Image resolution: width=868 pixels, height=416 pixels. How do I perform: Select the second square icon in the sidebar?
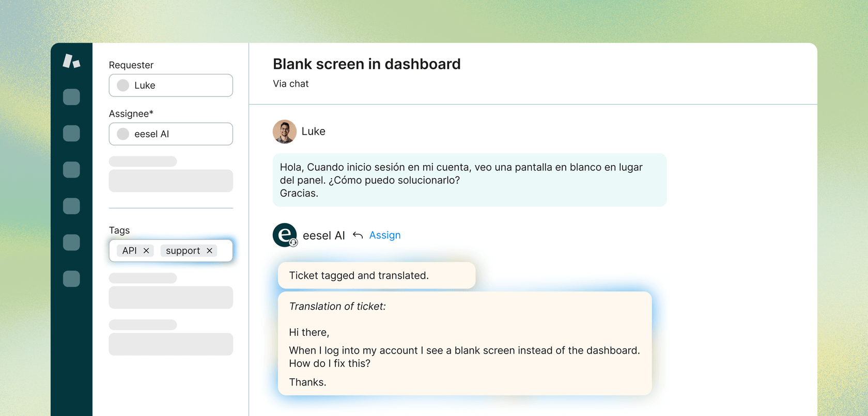[x=71, y=133]
